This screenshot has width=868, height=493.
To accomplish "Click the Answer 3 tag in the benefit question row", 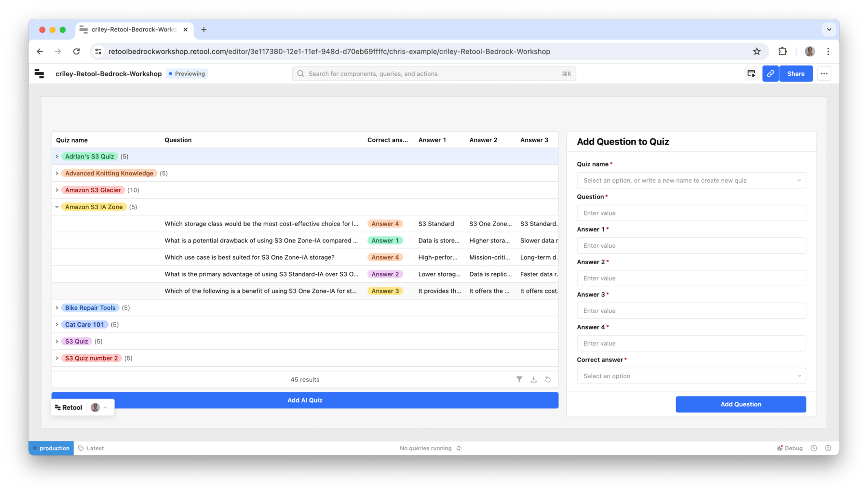I will point(385,291).
